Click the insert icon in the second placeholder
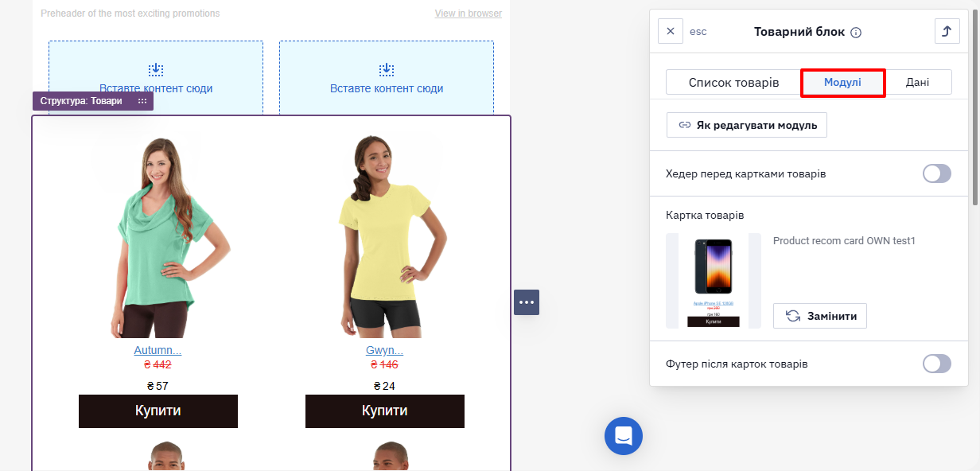This screenshot has width=980, height=471. point(387,70)
